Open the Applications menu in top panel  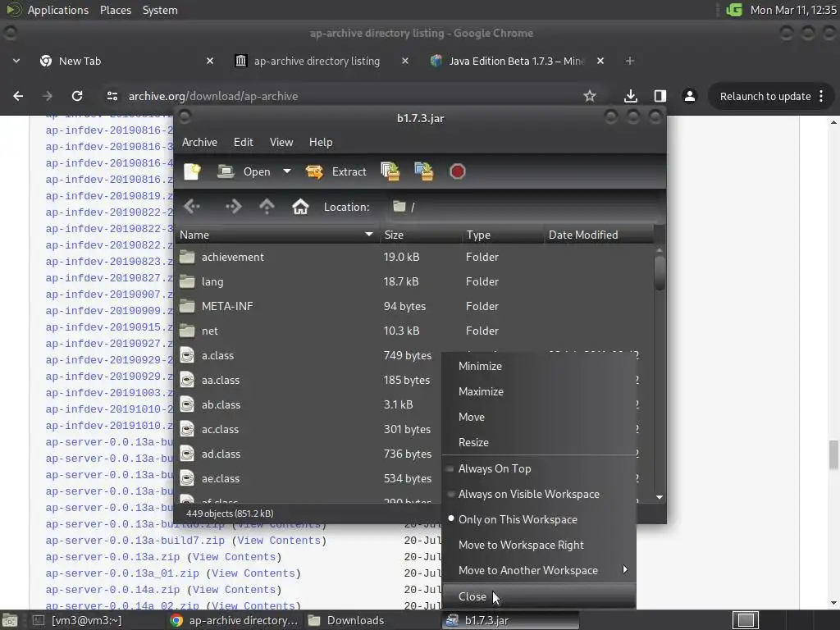58,10
